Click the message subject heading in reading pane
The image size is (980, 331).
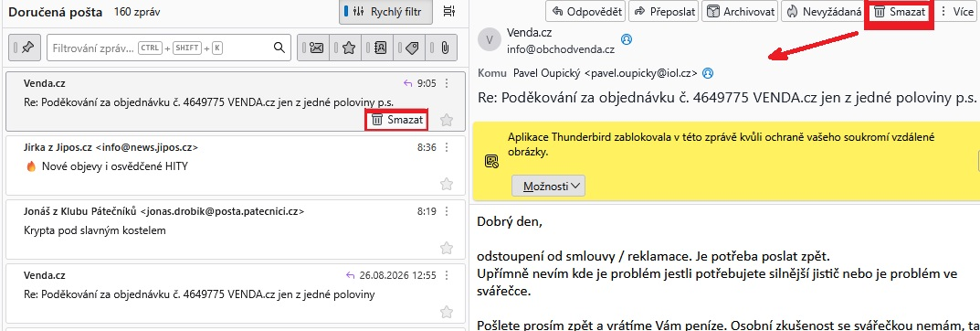pos(727,98)
